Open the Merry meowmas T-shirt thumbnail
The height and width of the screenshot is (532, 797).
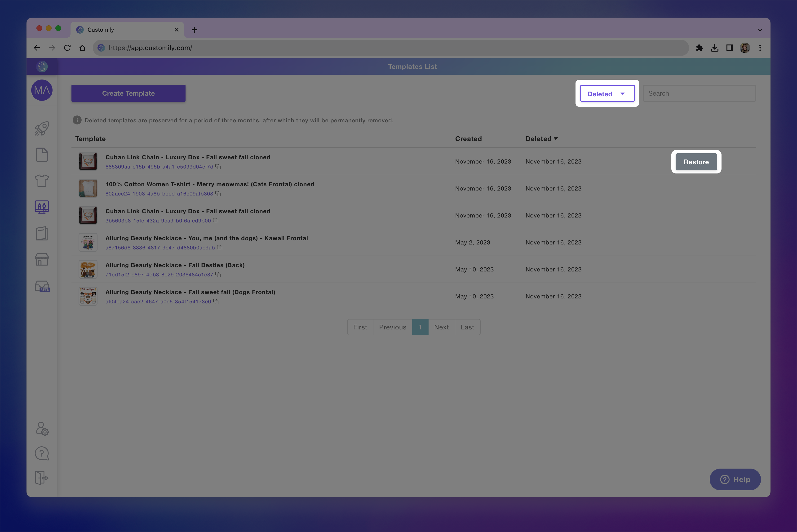(88, 188)
